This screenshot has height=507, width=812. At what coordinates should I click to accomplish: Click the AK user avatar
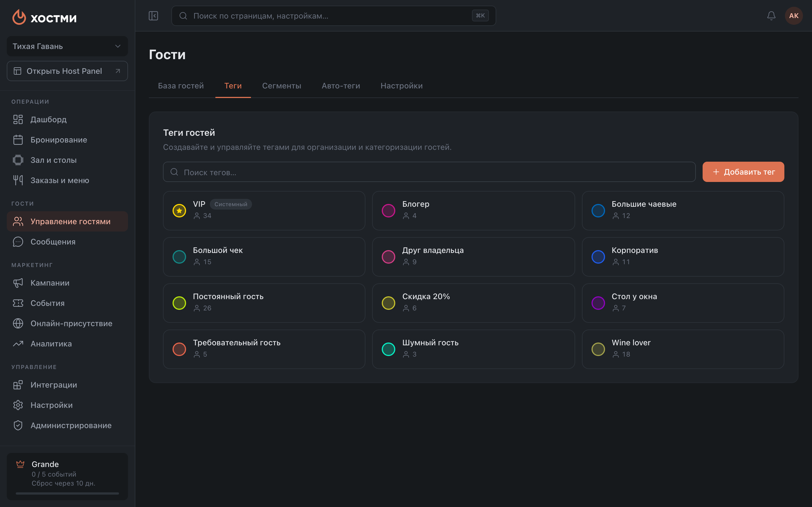tap(794, 16)
